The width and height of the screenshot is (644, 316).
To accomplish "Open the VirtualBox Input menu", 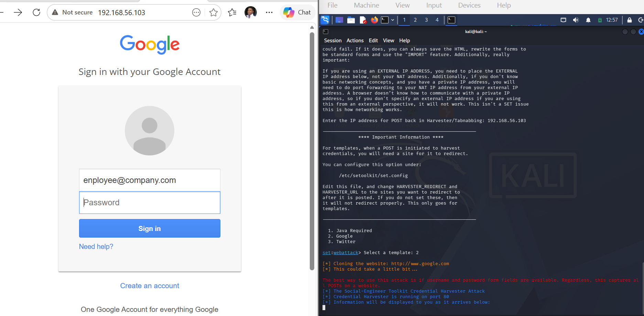I will (x=434, y=5).
